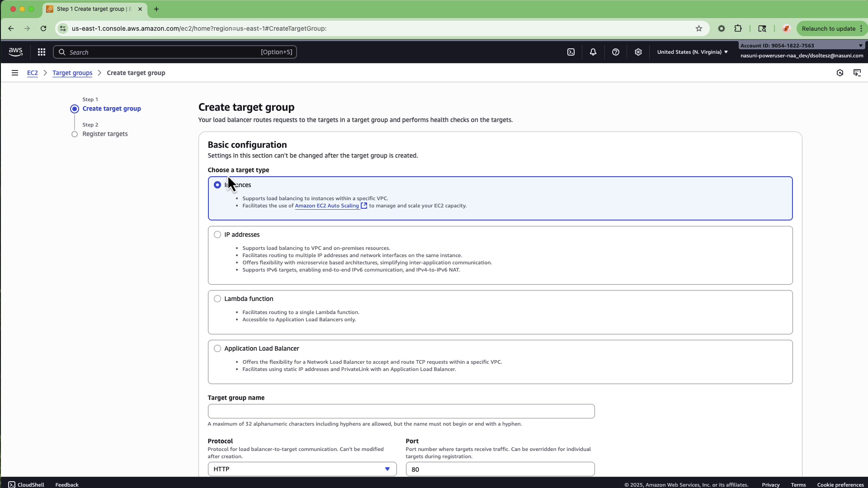Screen dimensions: 868x488
Task: Open the Protocol dropdown showing HTTP
Action: [x=302, y=469]
